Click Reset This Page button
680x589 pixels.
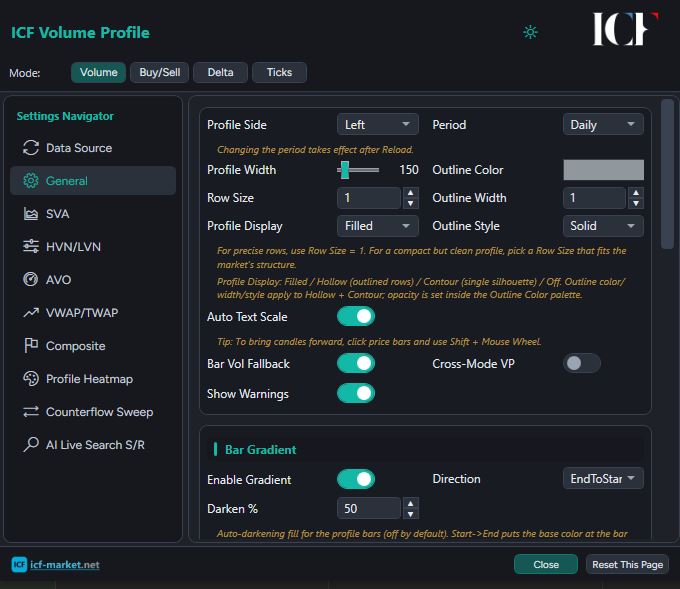[x=627, y=564]
